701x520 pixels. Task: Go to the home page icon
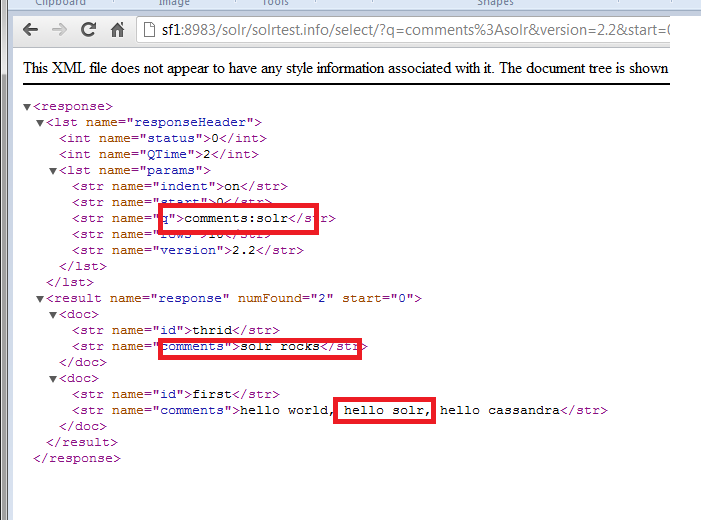[118, 30]
